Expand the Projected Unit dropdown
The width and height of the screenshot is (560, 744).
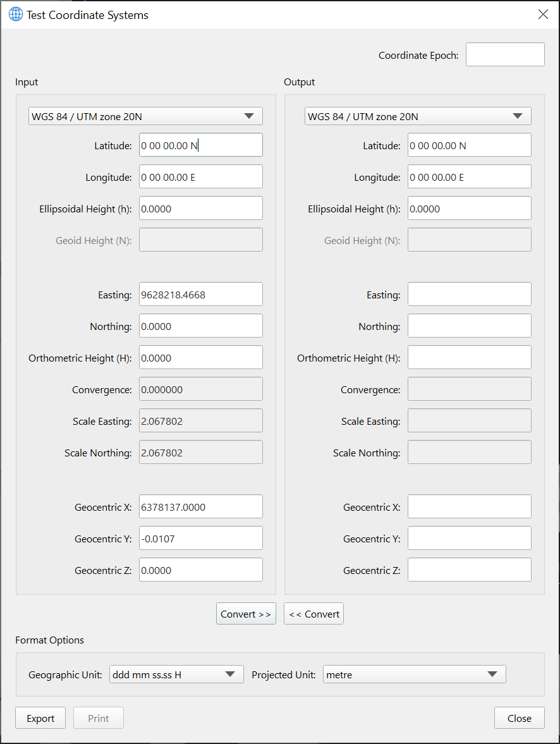(x=414, y=674)
